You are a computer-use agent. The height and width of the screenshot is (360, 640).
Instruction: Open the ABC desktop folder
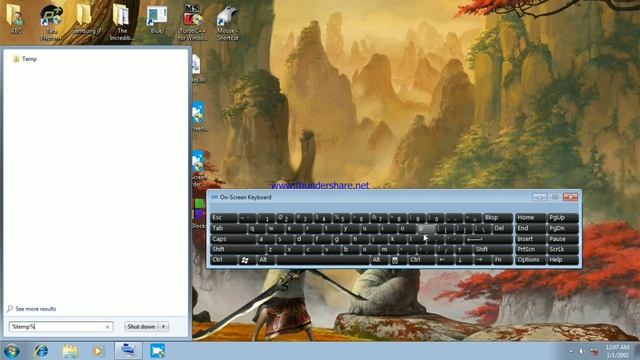pos(16,18)
